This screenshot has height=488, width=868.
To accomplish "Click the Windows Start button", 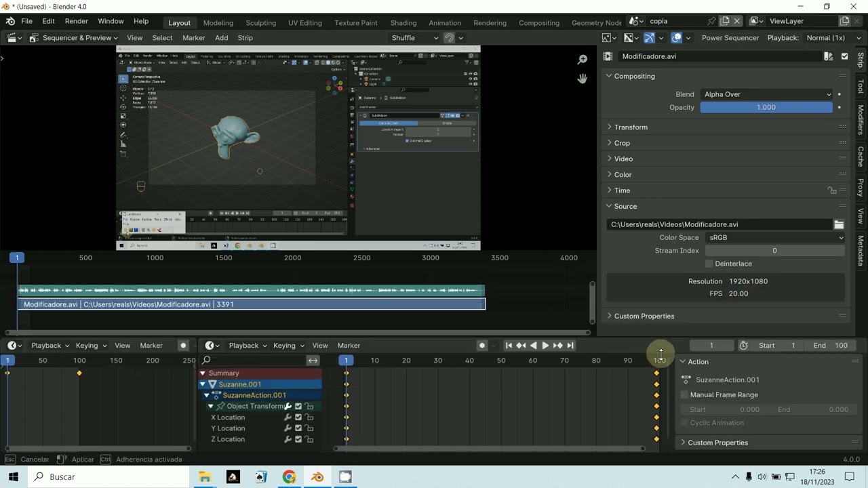I will point(14,477).
